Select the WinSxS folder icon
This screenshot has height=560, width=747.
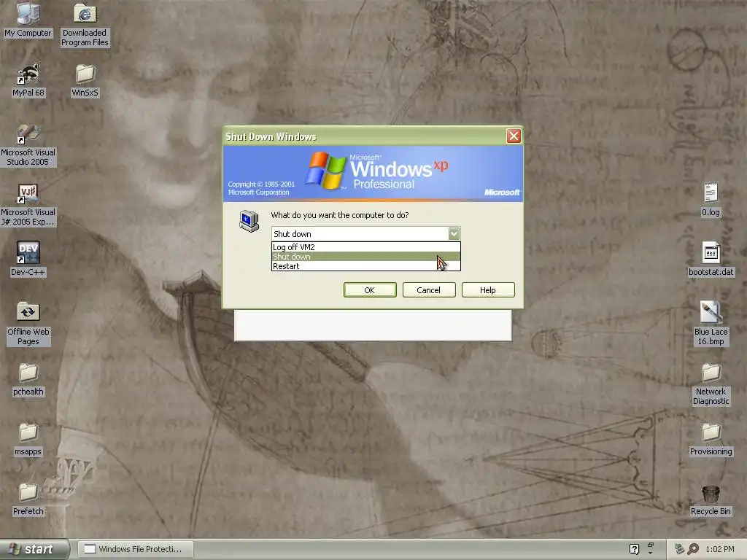click(85, 80)
